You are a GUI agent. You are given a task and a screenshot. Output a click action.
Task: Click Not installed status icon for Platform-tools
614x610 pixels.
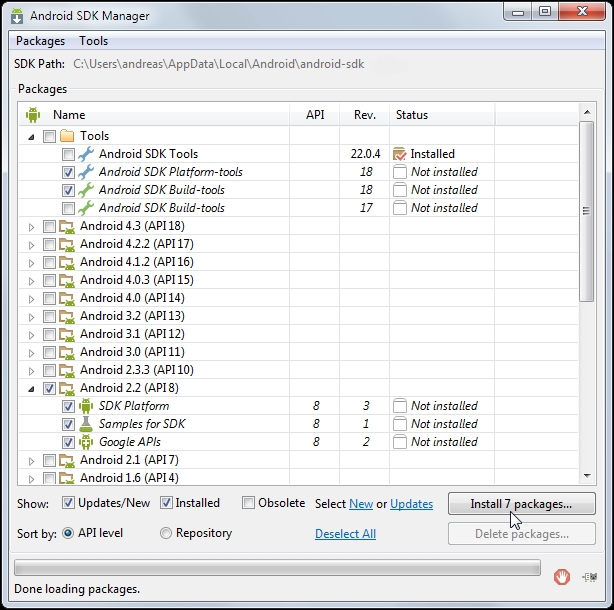point(399,172)
